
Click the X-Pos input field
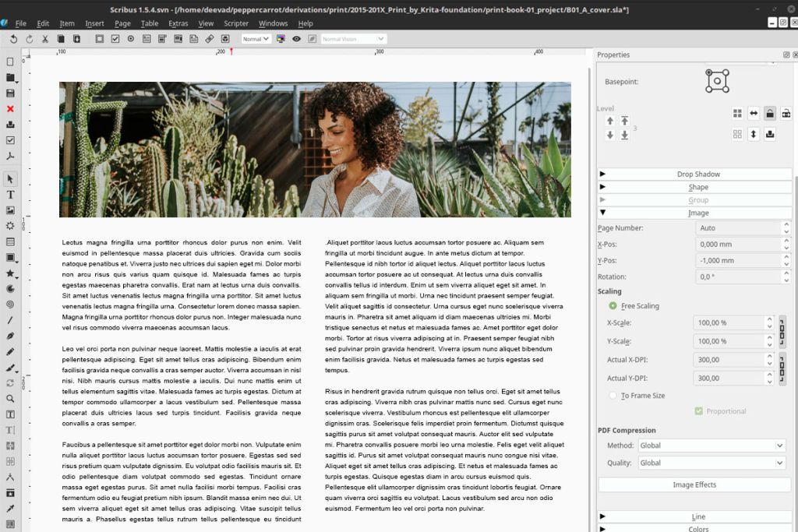(738, 244)
